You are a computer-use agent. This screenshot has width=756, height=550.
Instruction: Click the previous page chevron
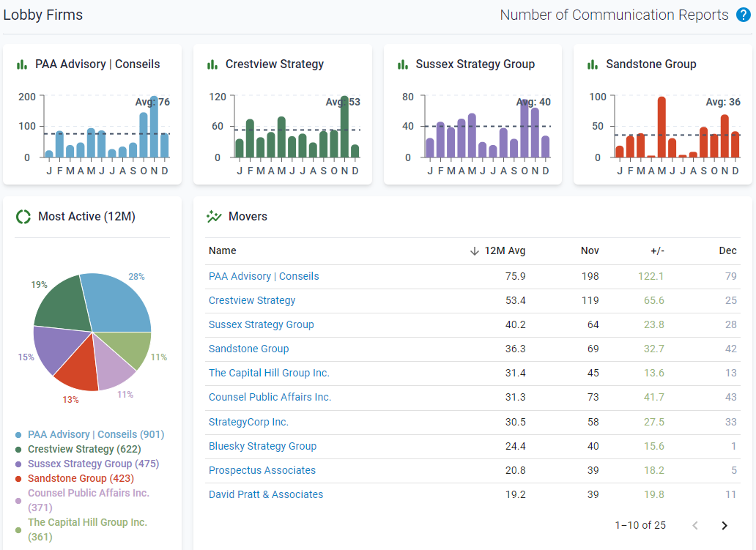coord(694,525)
